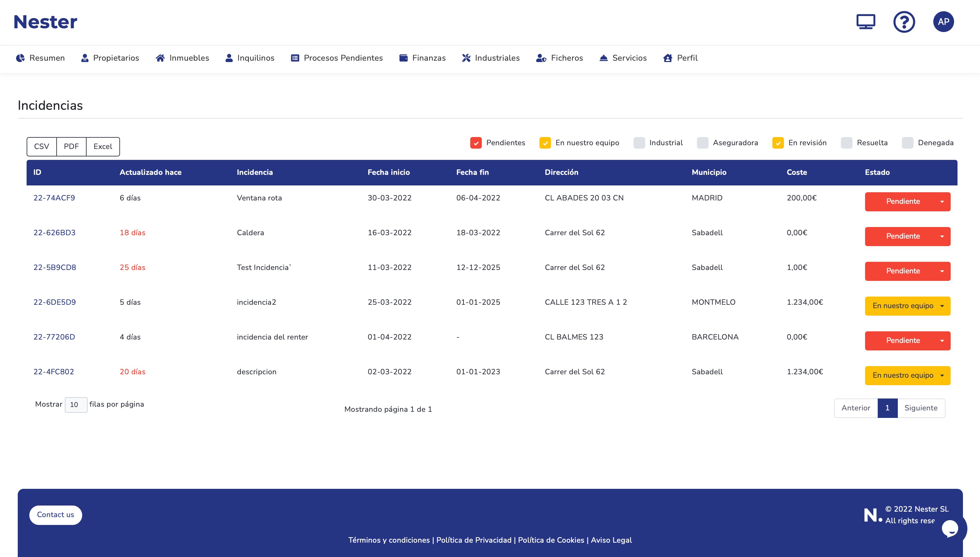
Task: Sort by Fecha inicio column header
Action: click(x=388, y=172)
